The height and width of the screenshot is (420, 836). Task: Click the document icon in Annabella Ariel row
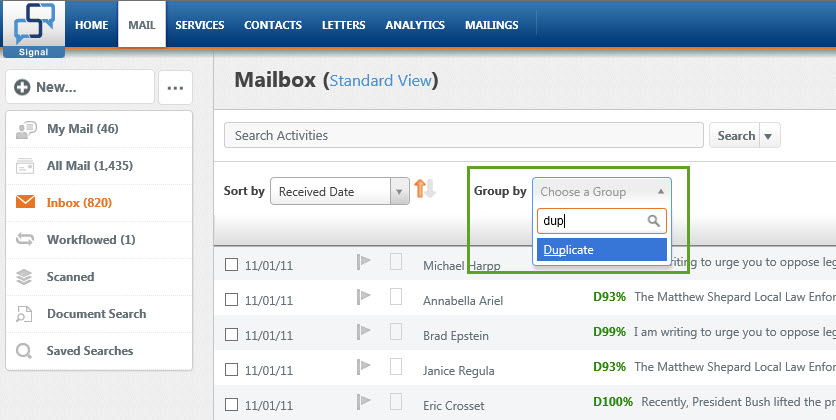pos(396,296)
